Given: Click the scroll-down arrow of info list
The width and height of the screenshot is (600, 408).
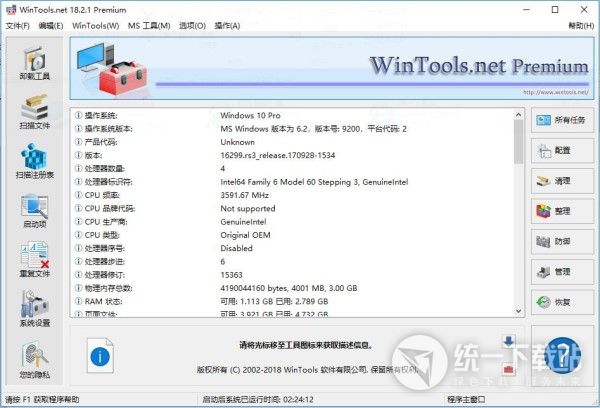Looking at the screenshot, I should pyautogui.click(x=518, y=311).
